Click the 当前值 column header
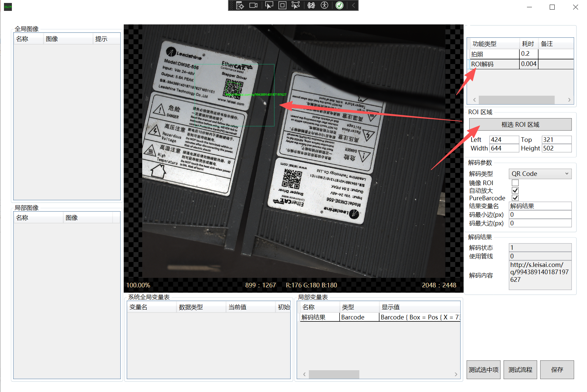587x392 pixels. pyautogui.click(x=251, y=307)
